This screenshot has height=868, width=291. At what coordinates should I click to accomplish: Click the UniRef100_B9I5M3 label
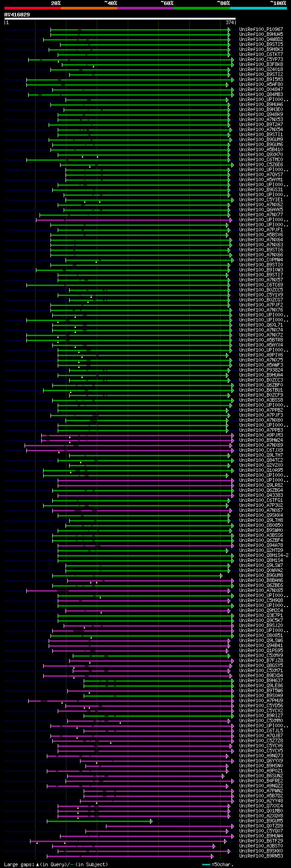(x=261, y=79)
